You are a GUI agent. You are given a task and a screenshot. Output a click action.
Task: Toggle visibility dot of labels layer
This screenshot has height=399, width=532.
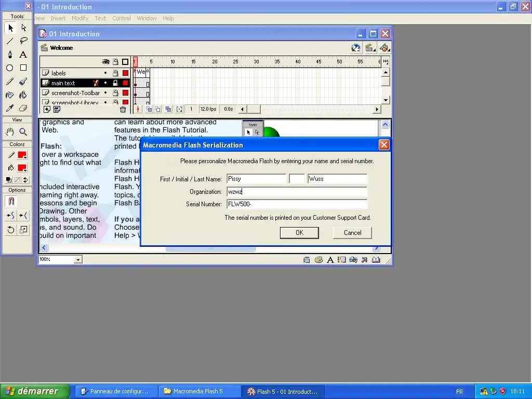tap(105, 73)
